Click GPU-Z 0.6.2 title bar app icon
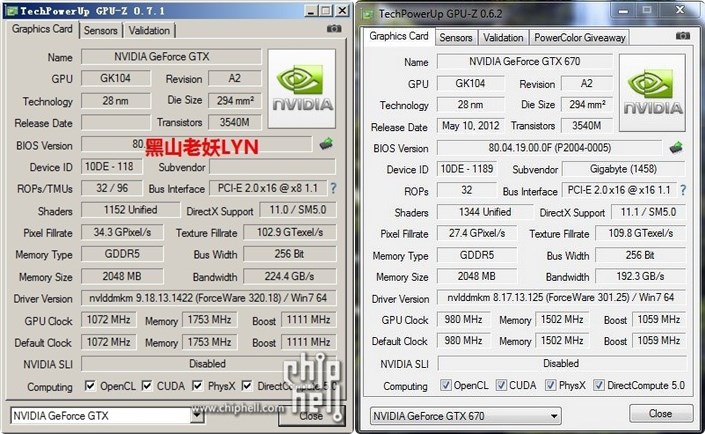Image resolution: width=705 pixels, height=434 pixels. [367, 14]
